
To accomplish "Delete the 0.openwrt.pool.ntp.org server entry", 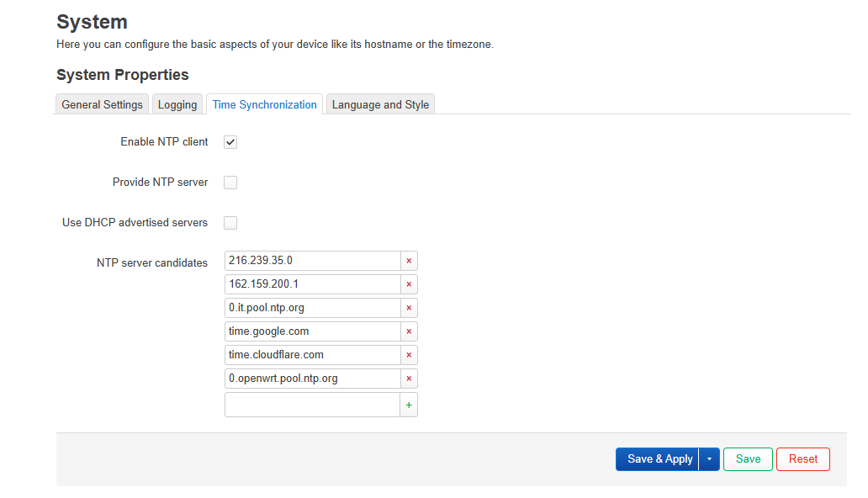I will point(409,379).
